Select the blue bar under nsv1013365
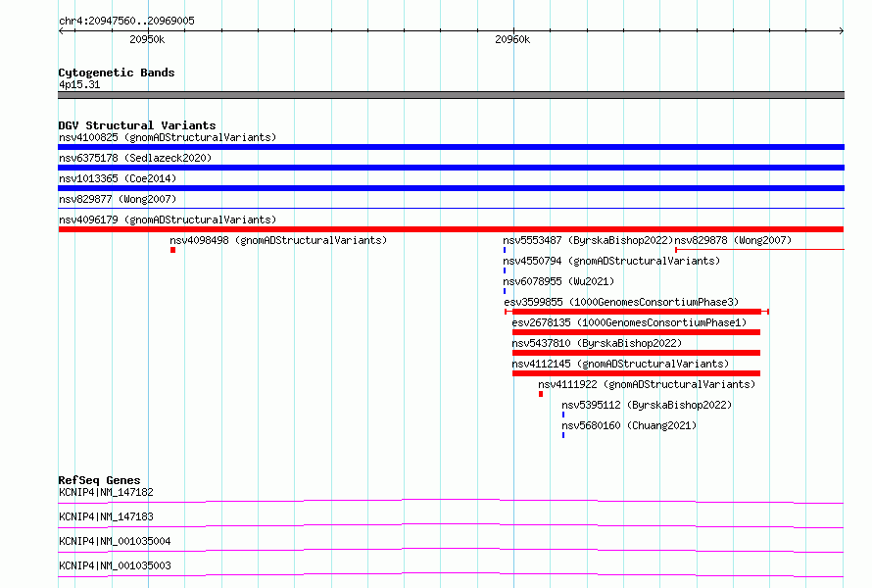This screenshot has height=588, width=872. click(451, 188)
